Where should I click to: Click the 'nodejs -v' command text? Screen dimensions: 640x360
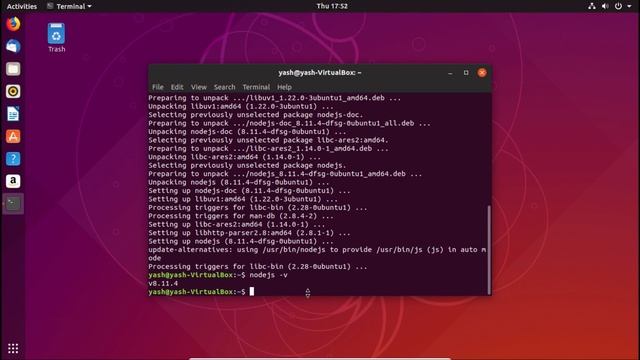point(268,275)
